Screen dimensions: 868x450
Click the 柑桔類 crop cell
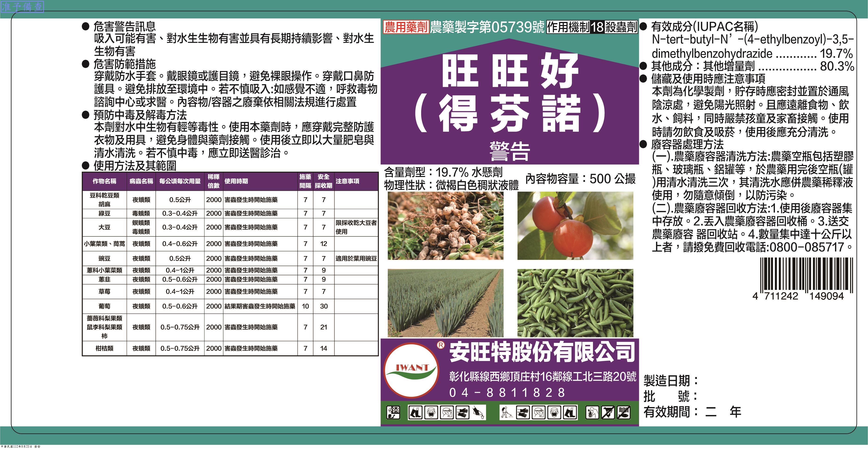(x=104, y=349)
